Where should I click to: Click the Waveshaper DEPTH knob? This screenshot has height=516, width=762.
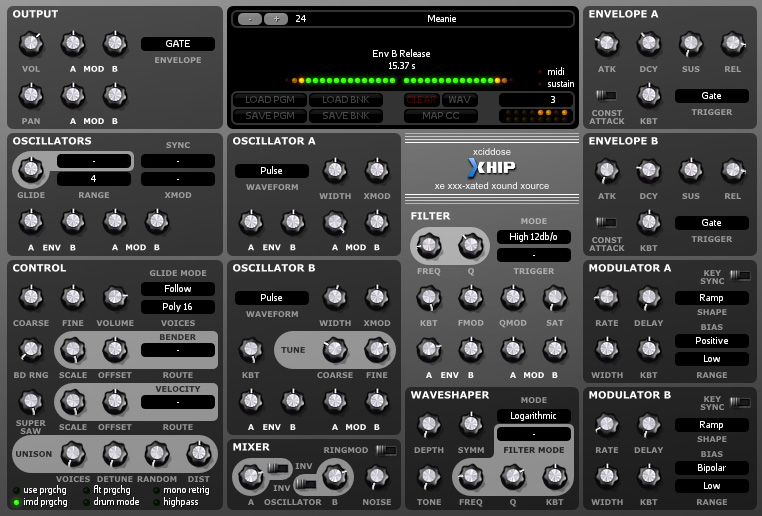pyautogui.click(x=429, y=424)
